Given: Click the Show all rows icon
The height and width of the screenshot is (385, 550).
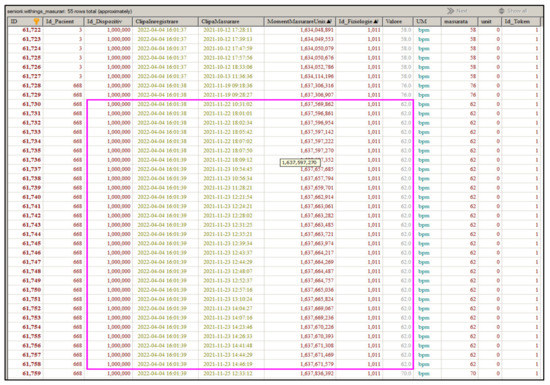Looking at the screenshot, I should [x=502, y=11].
